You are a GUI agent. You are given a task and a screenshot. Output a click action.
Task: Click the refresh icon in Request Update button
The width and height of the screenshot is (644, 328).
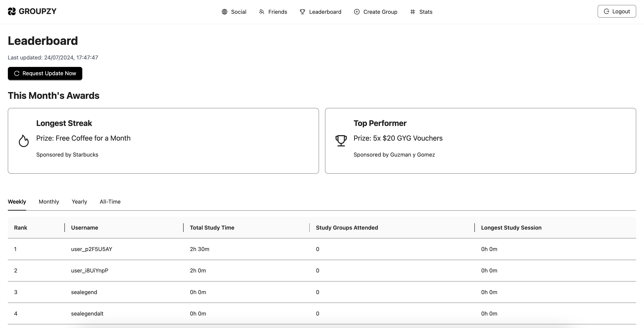tap(17, 73)
